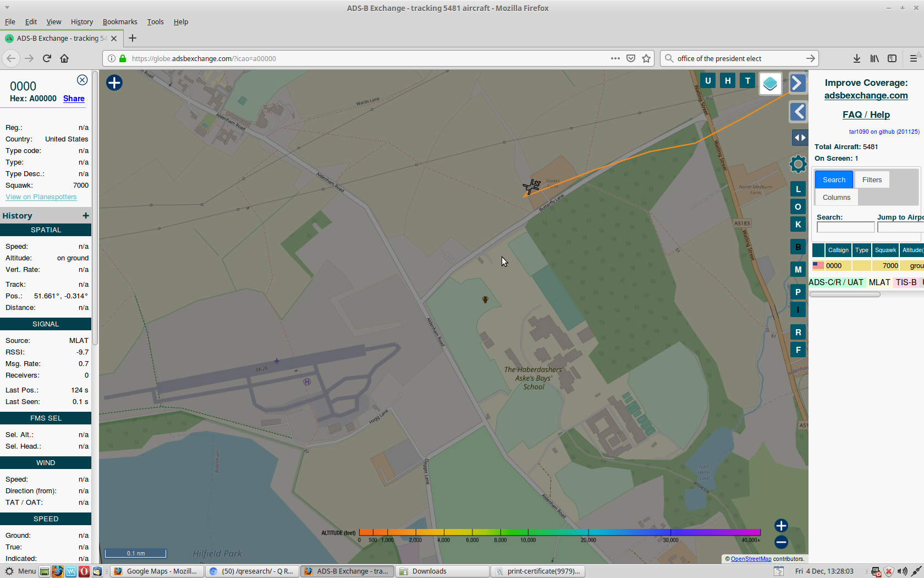Open page actions three-dots menu
The height and width of the screenshot is (578, 924).
tap(615, 58)
